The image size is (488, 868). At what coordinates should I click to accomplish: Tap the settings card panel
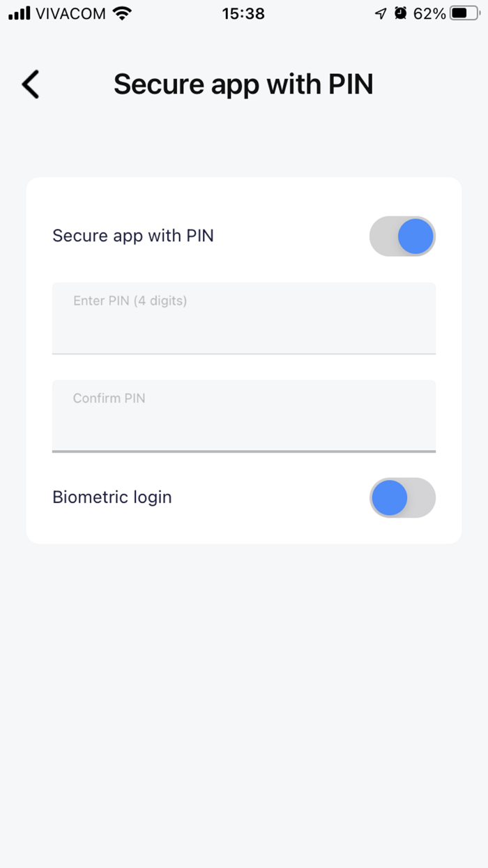[x=243, y=359]
